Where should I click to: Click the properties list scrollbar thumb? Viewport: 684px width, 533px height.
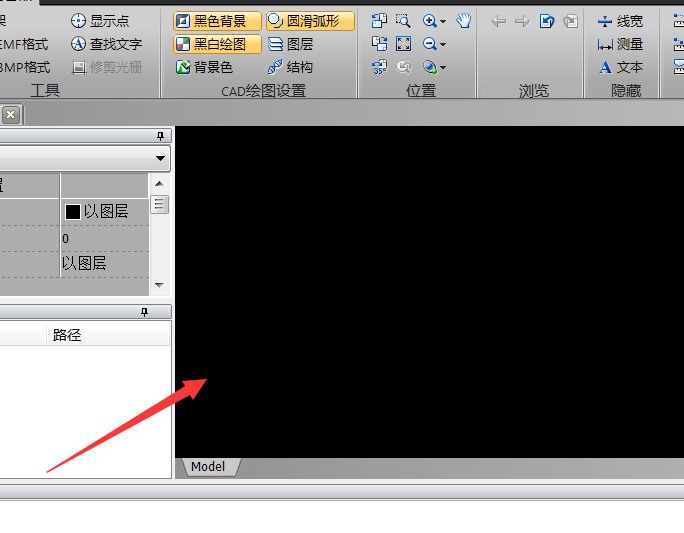pos(159,204)
